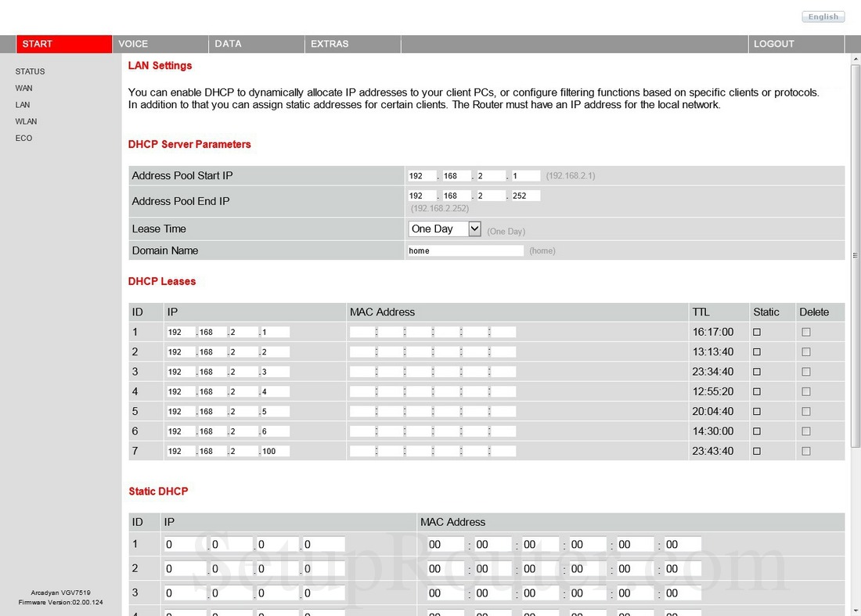Image resolution: width=861 pixels, height=616 pixels.
Task: Click the MAC Address header in DHCP Leases
Action: point(382,312)
